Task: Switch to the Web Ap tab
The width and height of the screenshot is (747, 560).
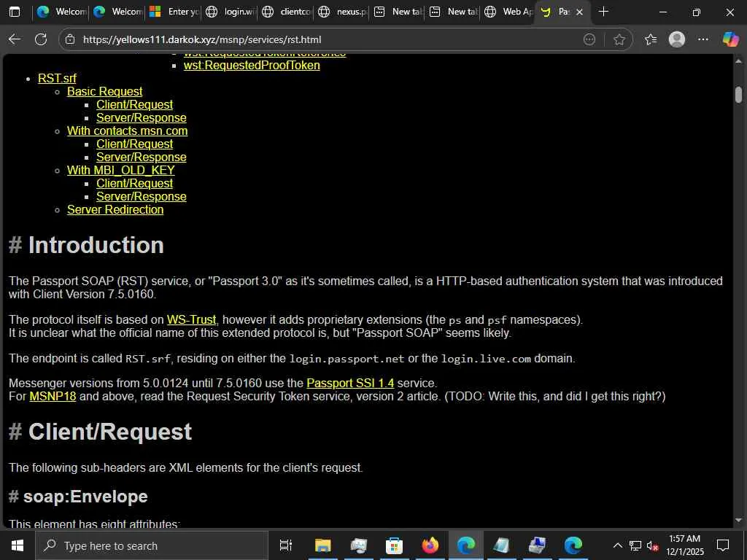Action: click(x=510, y=12)
